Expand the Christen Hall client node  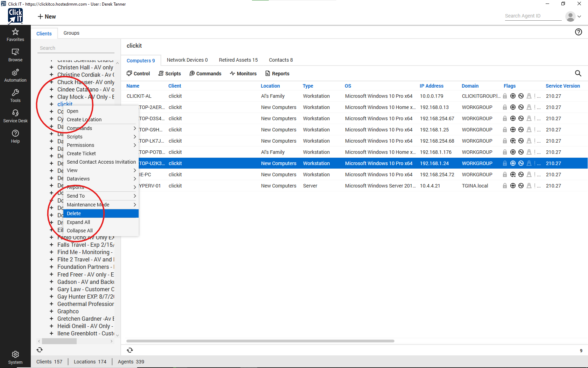[x=51, y=67]
